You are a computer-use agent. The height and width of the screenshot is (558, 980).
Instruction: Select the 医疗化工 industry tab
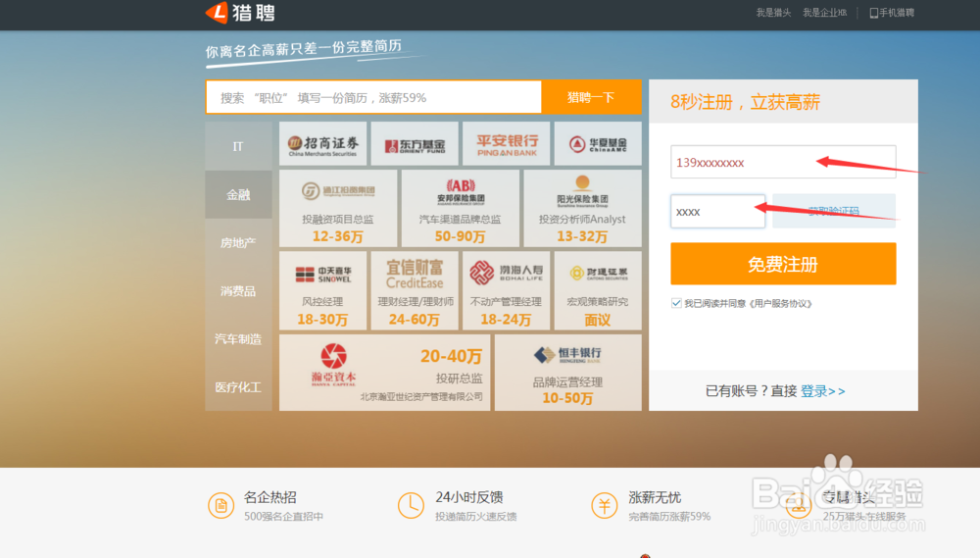pos(238,387)
